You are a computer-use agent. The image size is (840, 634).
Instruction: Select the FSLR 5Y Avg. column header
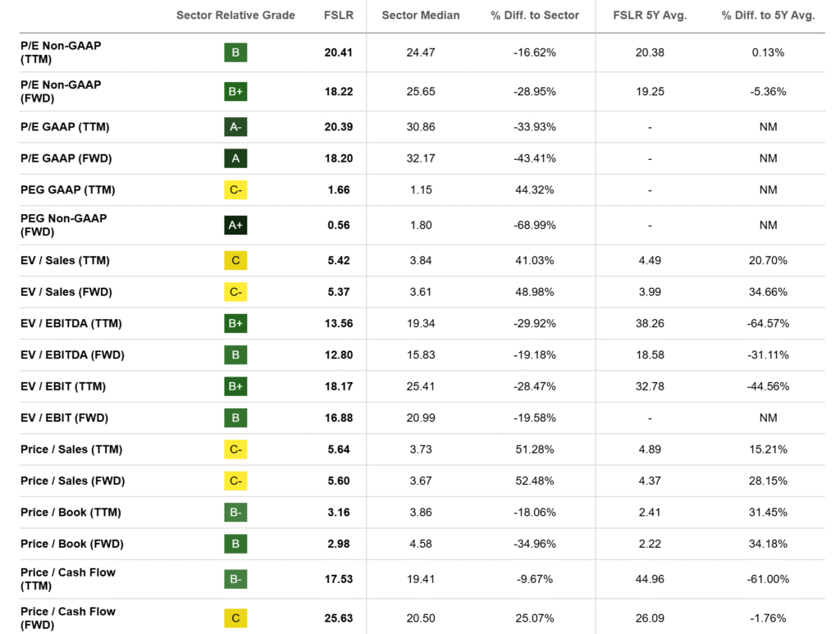click(650, 16)
